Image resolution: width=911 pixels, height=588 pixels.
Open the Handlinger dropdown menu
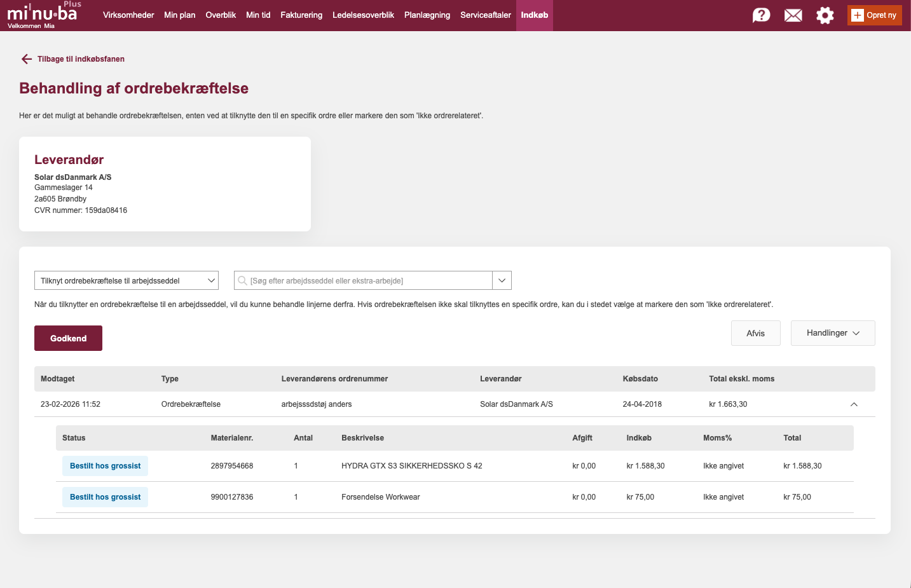832,333
